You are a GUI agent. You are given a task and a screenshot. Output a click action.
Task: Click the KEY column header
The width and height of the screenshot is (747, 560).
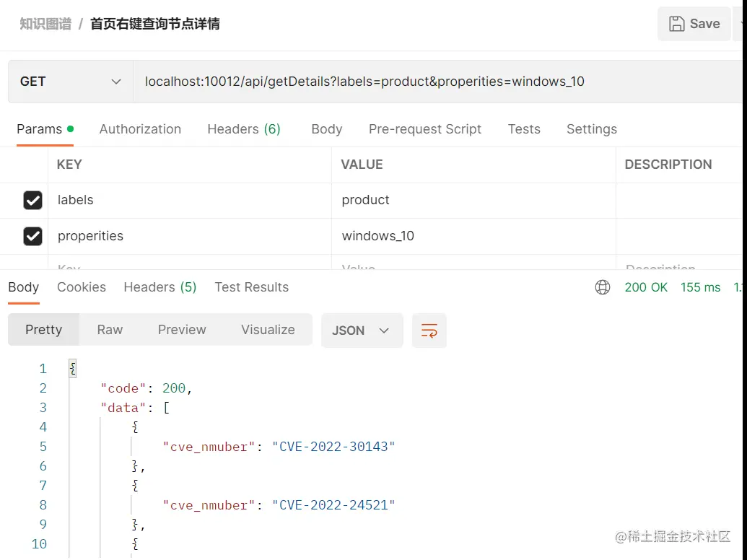[69, 165]
